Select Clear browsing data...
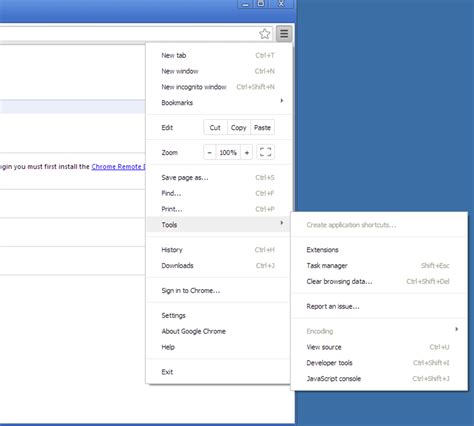 tap(379, 281)
